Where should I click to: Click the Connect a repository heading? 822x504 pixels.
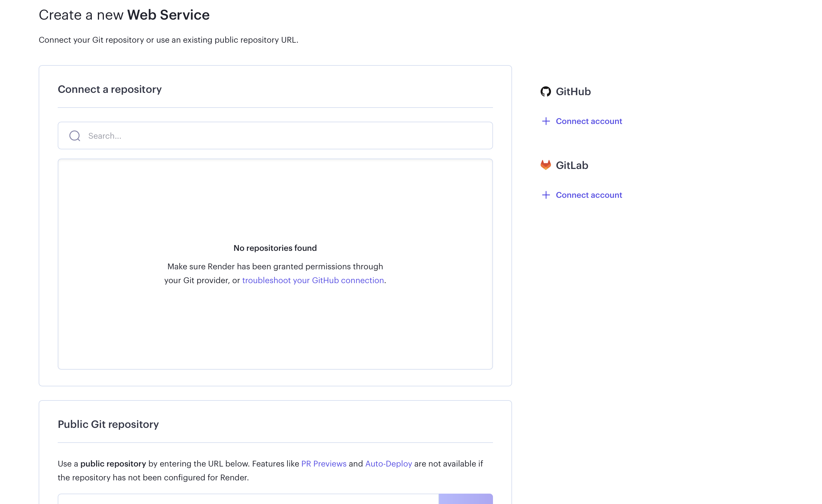pos(109,89)
